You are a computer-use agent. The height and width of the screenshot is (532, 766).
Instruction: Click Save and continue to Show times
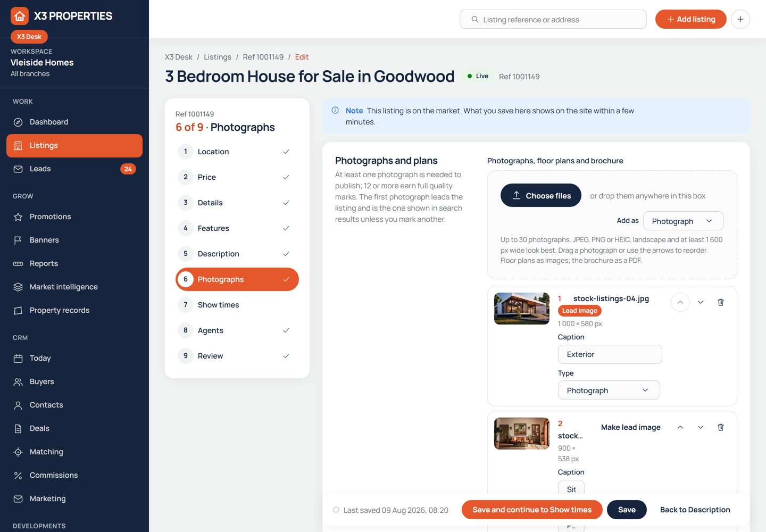click(x=532, y=510)
